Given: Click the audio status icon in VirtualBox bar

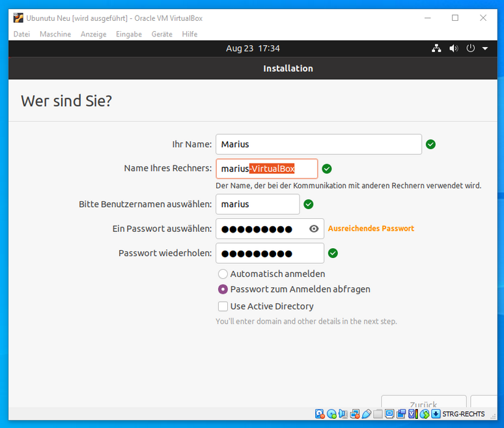Looking at the screenshot, I should [x=343, y=414].
